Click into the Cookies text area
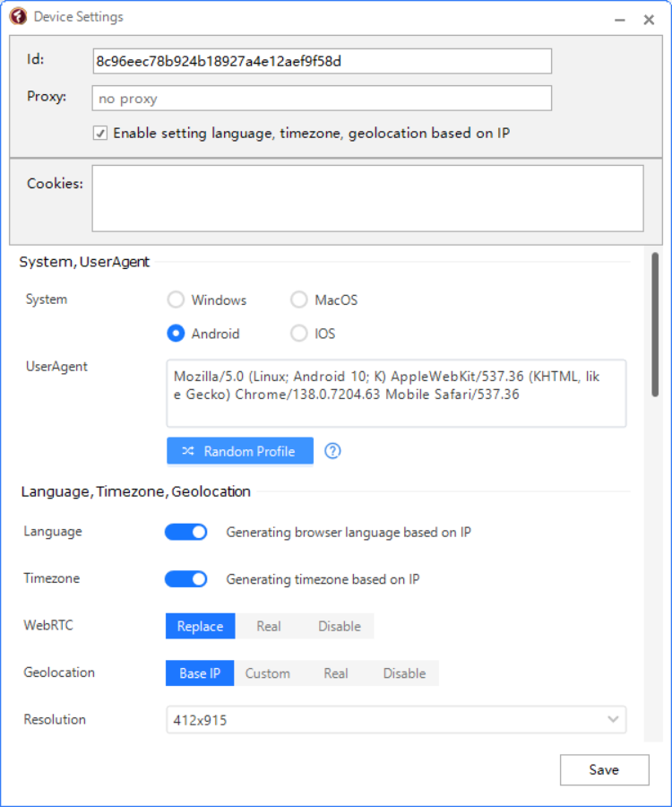Screen dimensions: 672x807 (x=367, y=198)
